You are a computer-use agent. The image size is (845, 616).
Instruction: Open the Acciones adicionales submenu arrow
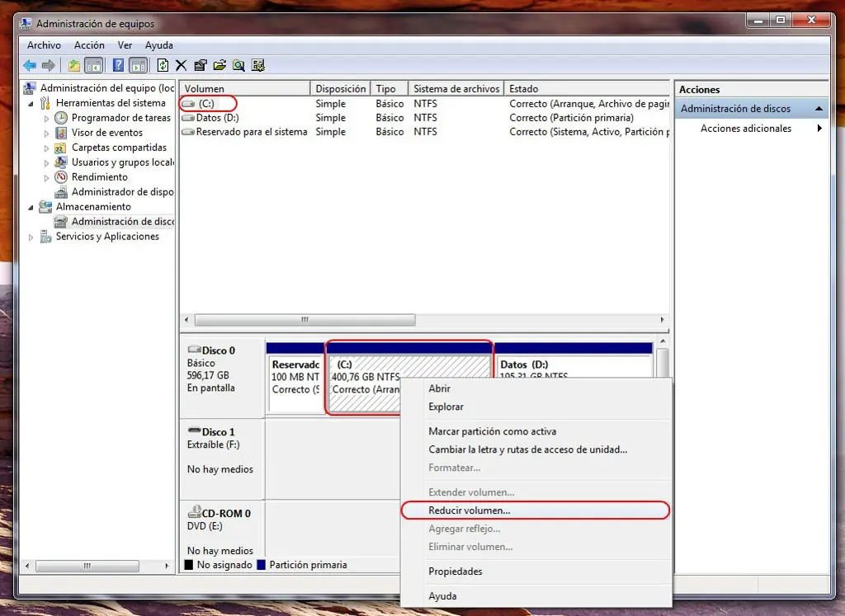point(819,129)
